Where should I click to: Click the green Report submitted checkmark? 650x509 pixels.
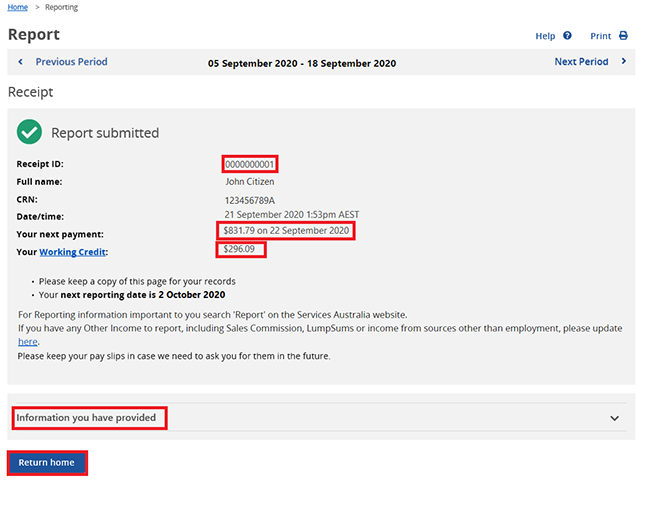coord(30,132)
